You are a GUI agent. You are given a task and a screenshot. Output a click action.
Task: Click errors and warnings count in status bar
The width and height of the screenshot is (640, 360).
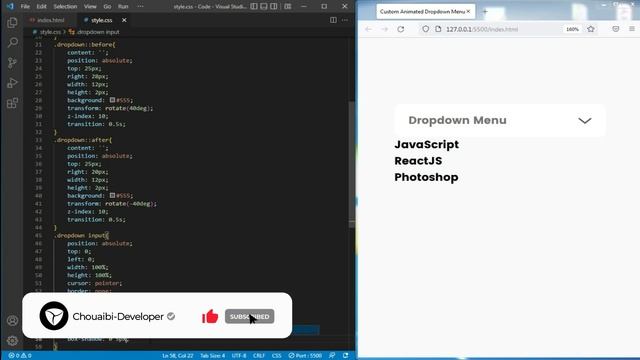click(20, 356)
